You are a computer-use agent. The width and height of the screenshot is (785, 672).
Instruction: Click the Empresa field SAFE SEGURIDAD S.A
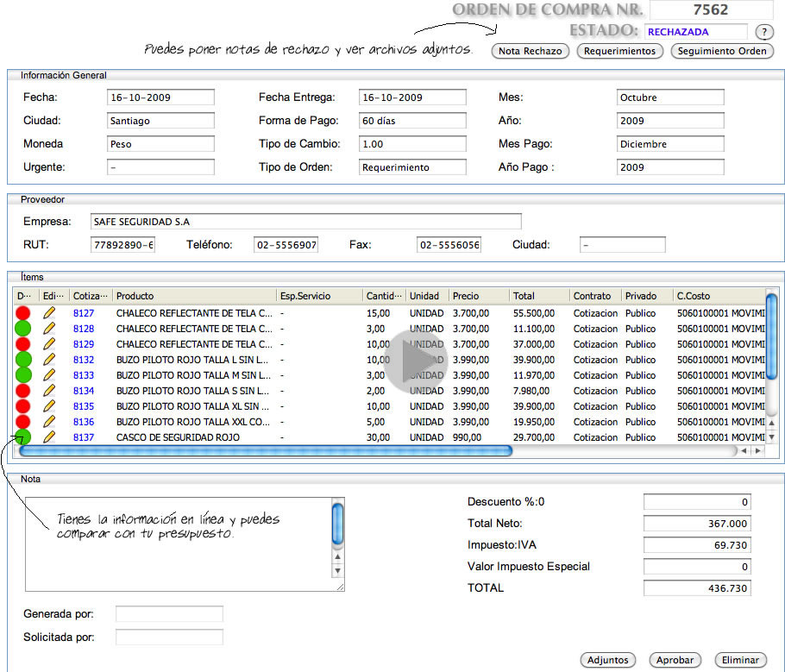pyautogui.click(x=306, y=222)
